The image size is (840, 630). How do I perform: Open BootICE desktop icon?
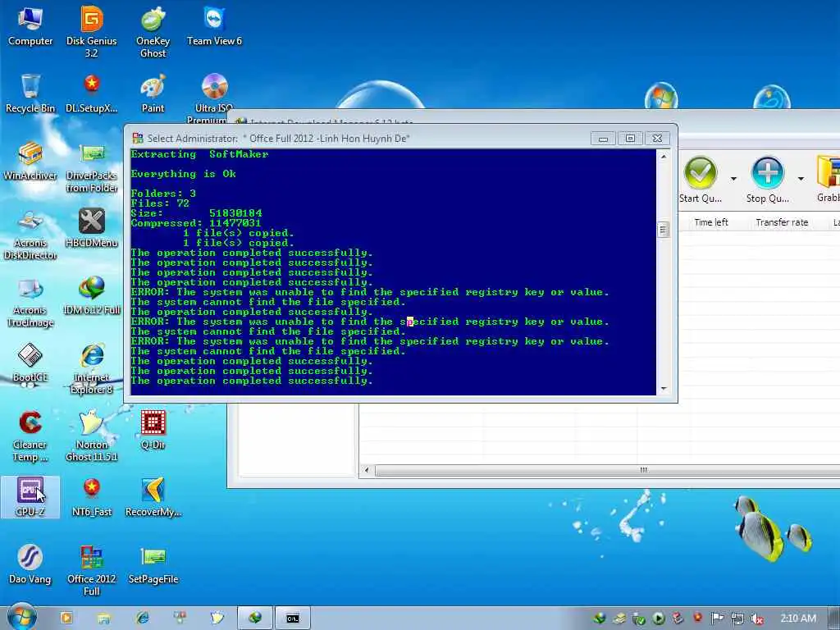(30, 363)
